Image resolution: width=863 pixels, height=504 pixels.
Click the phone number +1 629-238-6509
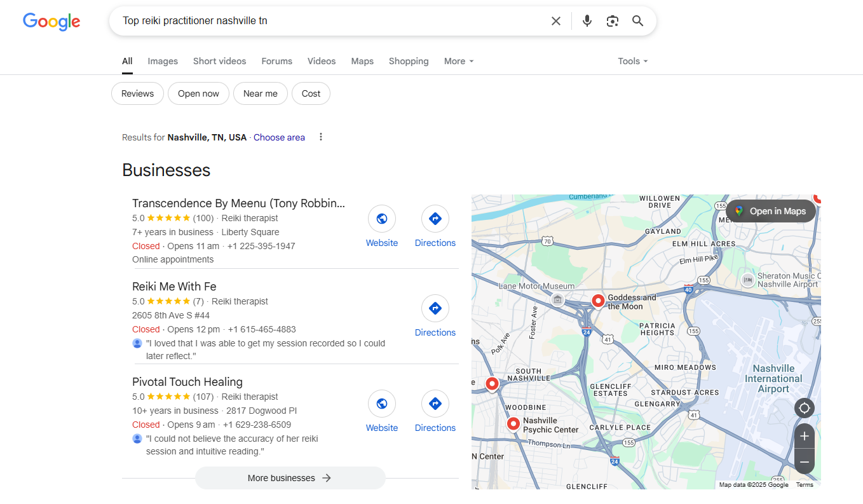click(x=257, y=425)
